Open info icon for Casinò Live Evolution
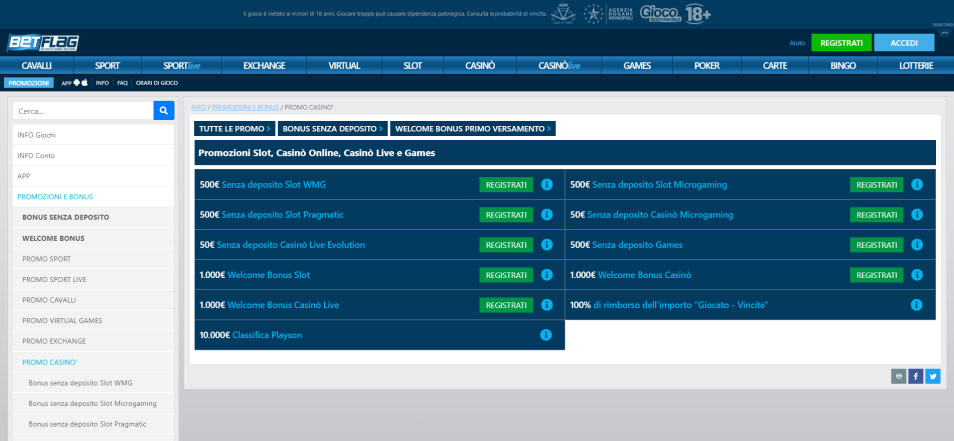Screen dimensions: 954x441 coord(546,245)
